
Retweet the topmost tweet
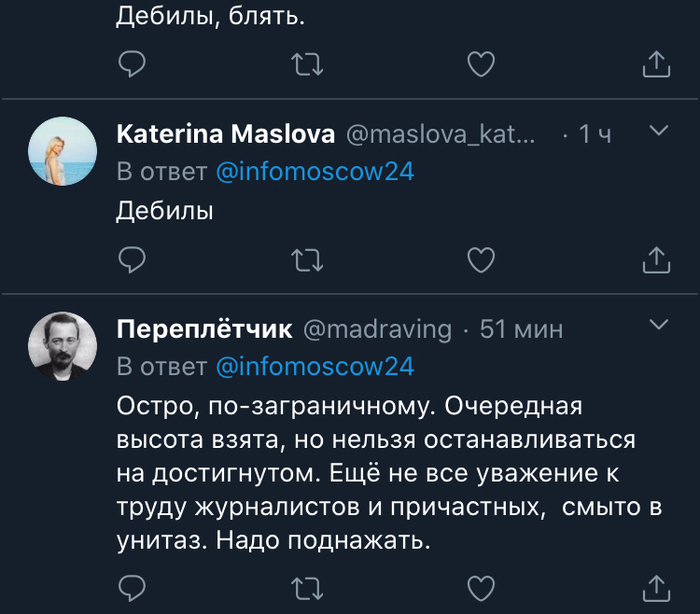point(306,65)
